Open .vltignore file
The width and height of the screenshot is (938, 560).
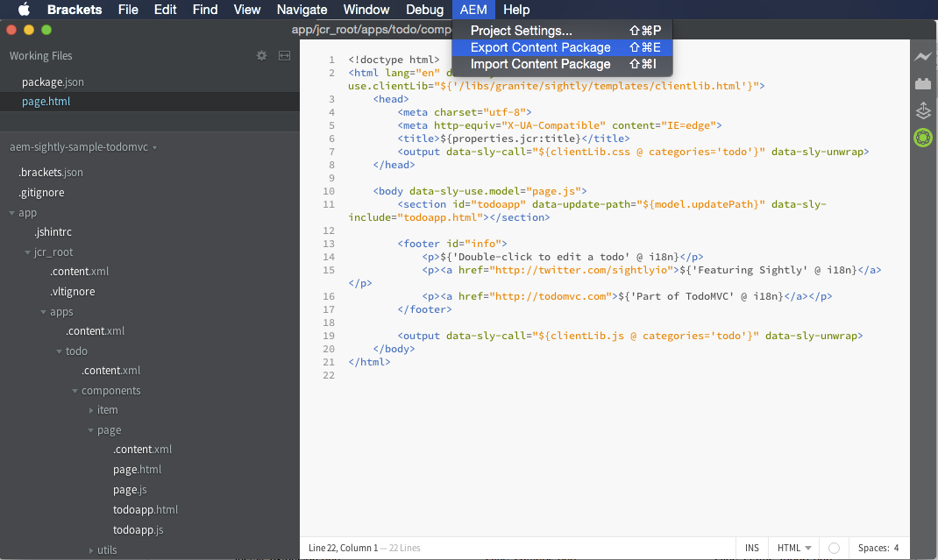pos(73,292)
